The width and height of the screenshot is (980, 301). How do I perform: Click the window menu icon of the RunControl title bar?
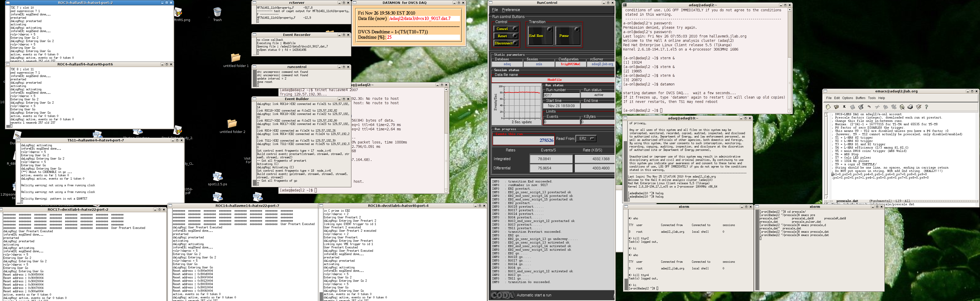coord(491,3)
